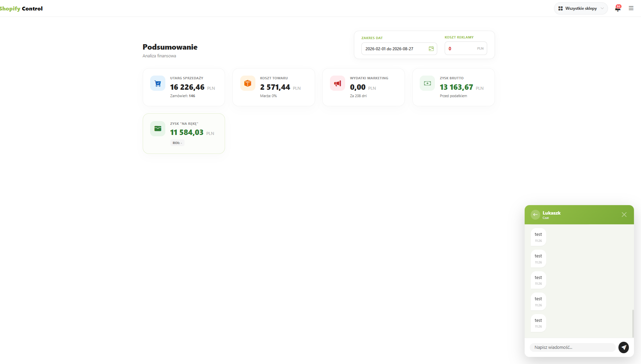Click the banknote icon for Zysk brutto
The image size is (641, 364).
click(x=427, y=83)
